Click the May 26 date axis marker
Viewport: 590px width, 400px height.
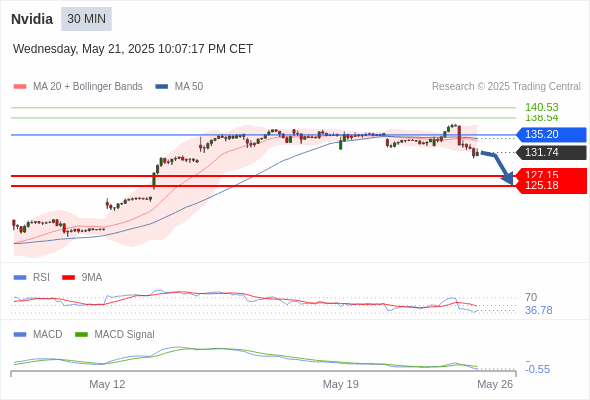tap(495, 384)
